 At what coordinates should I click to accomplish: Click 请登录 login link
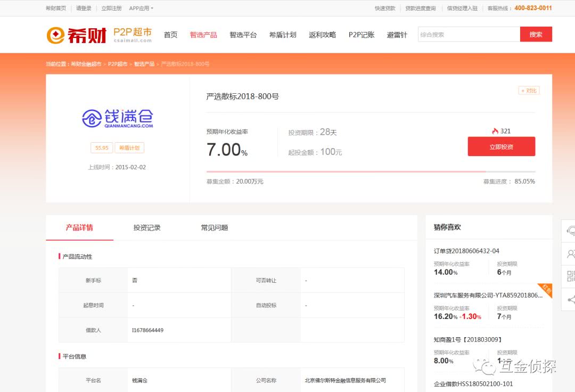click(x=84, y=8)
